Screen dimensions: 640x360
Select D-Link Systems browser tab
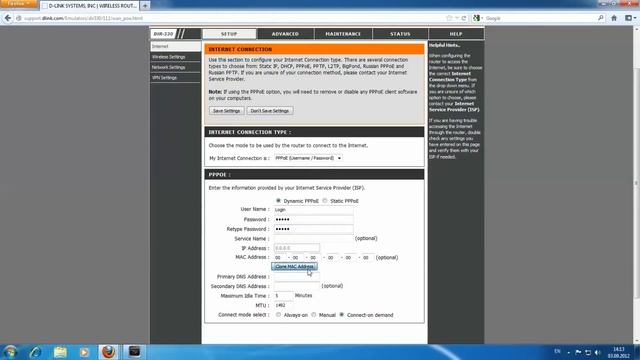(90, 6)
